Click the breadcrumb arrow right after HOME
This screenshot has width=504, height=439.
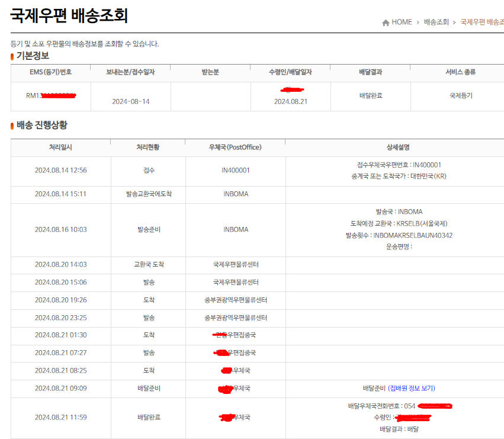click(418, 23)
